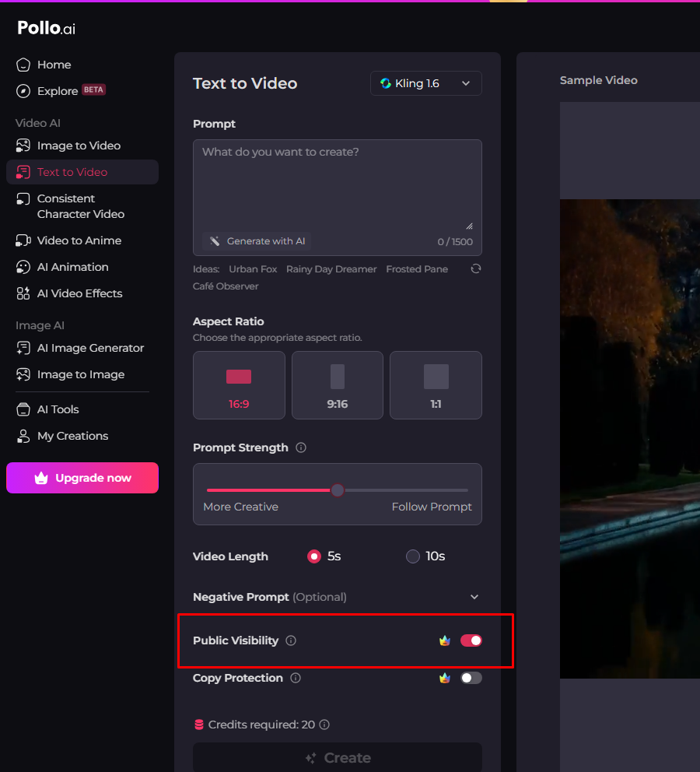Use the Urban Fox idea

[x=253, y=268]
